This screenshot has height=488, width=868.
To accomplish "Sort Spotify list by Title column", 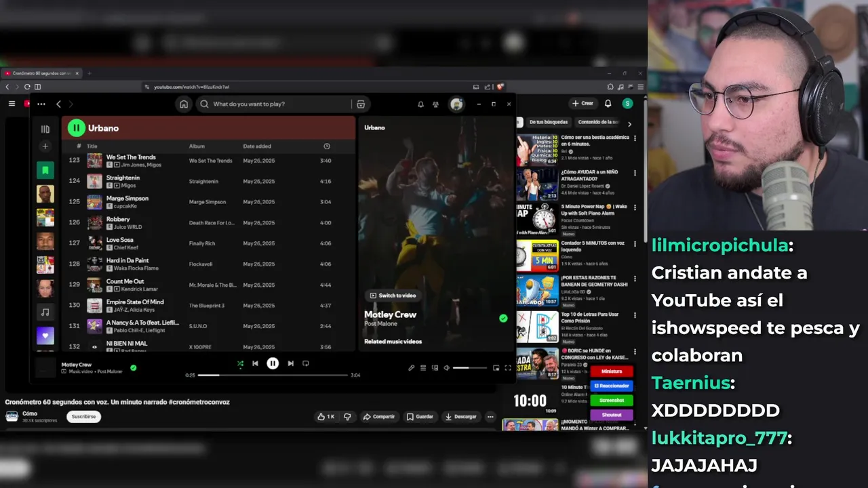I will (92, 146).
